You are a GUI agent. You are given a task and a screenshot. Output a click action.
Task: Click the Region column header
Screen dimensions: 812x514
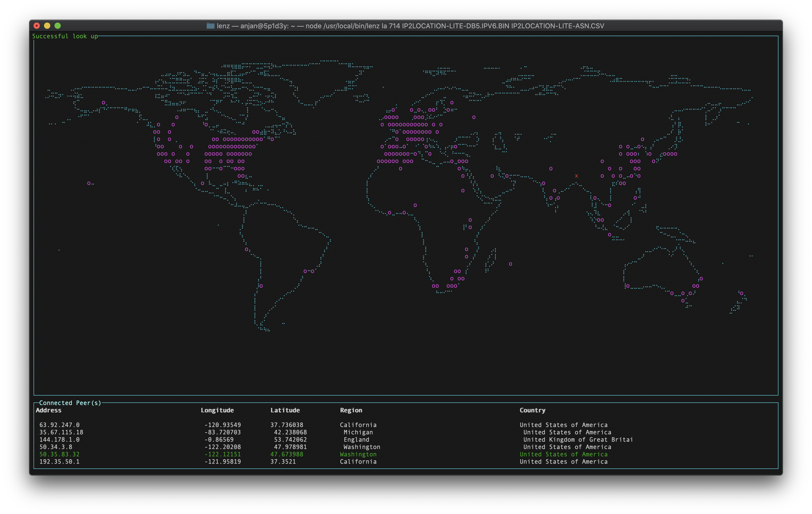351,411
